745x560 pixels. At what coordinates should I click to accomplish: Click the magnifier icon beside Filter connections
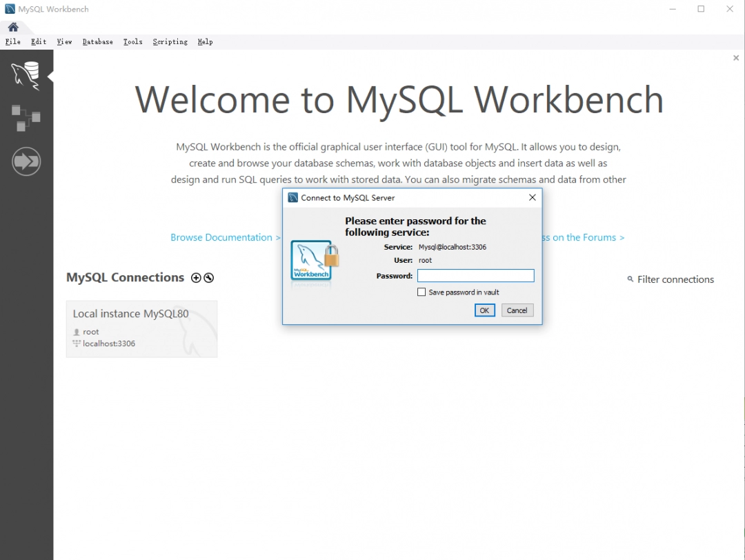point(629,279)
